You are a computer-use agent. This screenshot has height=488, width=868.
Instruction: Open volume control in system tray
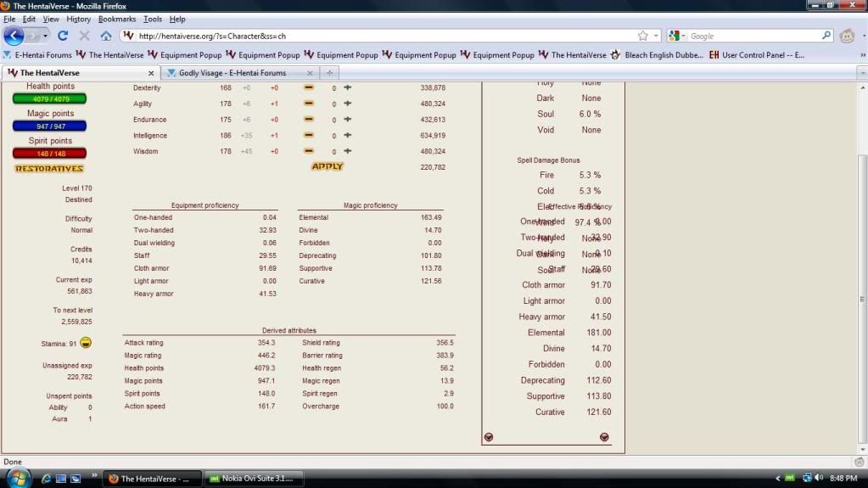820,478
